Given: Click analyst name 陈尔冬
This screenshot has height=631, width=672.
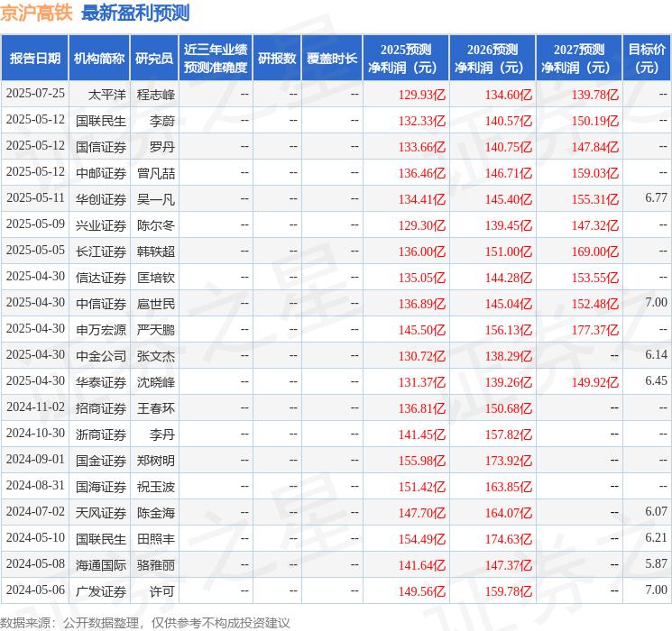Looking at the screenshot, I should pos(155,225).
